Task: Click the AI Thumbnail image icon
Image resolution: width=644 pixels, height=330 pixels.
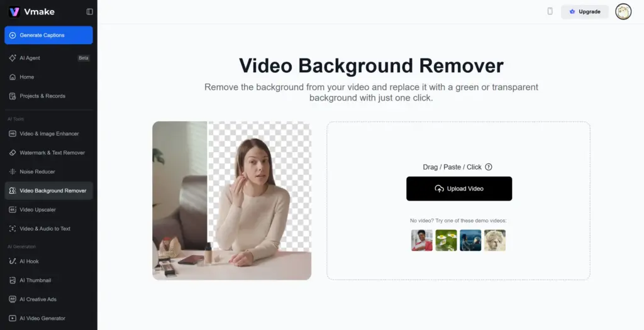Action: click(13, 280)
